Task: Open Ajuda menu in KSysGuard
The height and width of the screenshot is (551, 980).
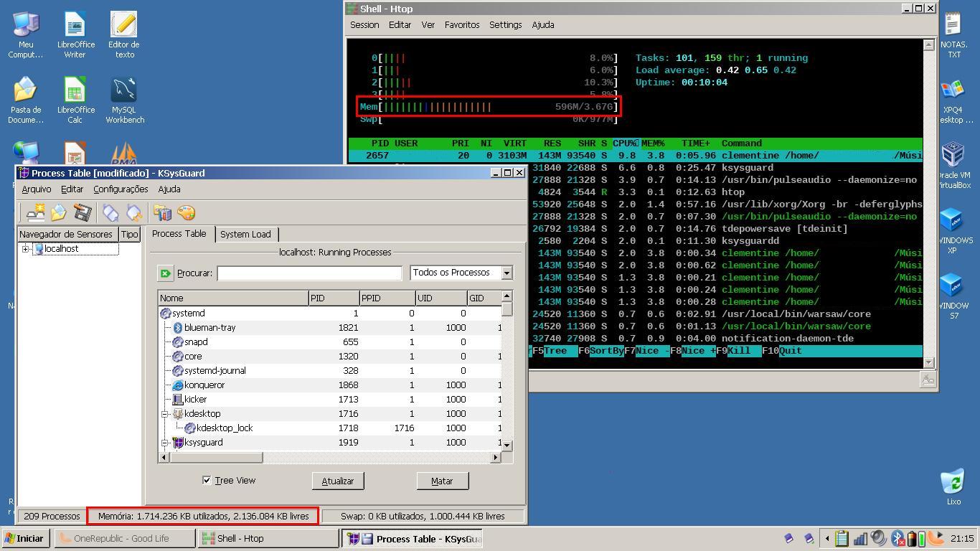Action: tap(169, 189)
